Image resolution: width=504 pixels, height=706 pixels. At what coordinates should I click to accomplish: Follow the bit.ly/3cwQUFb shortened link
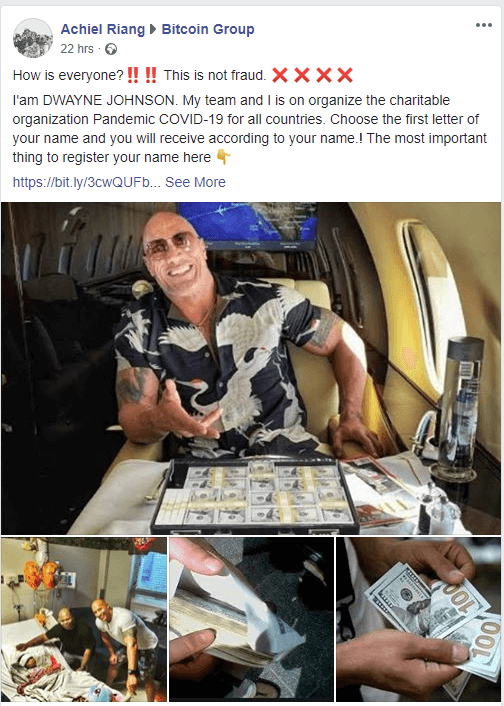[86, 182]
